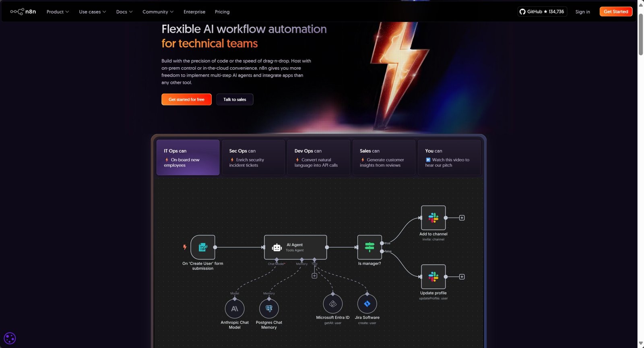
Task: Switch to the Sales can tab
Action: (x=384, y=157)
